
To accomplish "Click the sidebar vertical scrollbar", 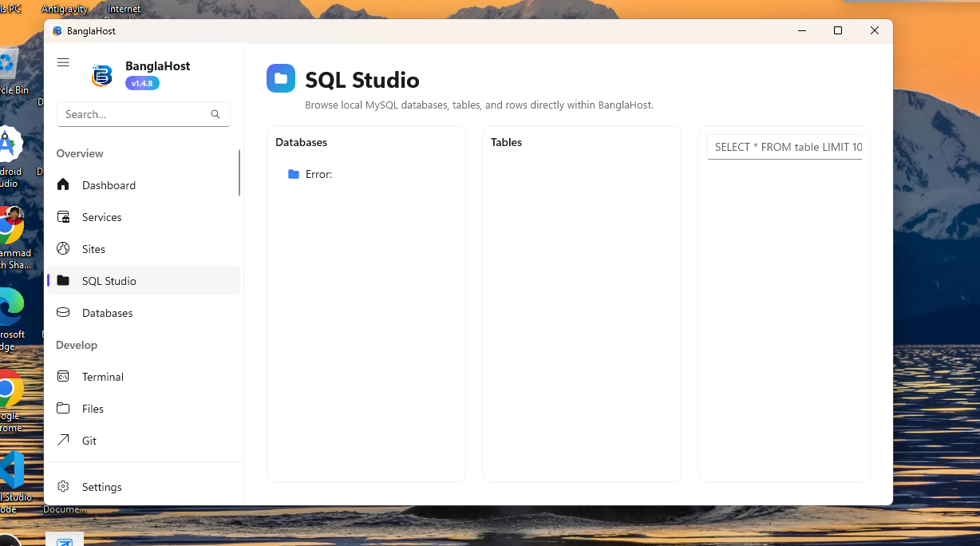I will (x=239, y=172).
